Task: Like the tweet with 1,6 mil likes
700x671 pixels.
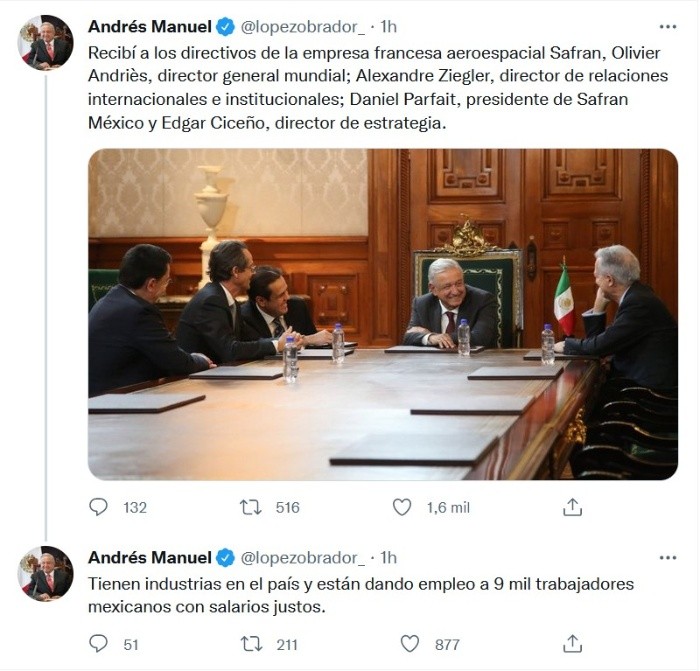Action: pos(402,507)
